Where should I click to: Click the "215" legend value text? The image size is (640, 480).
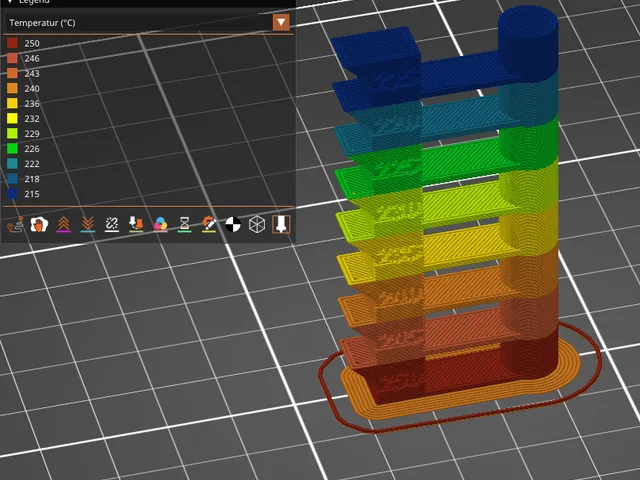(x=32, y=194)
